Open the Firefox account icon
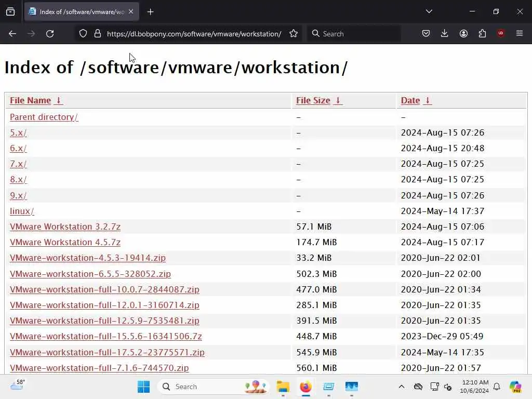Image resolution: width=532 pixels, height=399 pixels. (463, 33)
